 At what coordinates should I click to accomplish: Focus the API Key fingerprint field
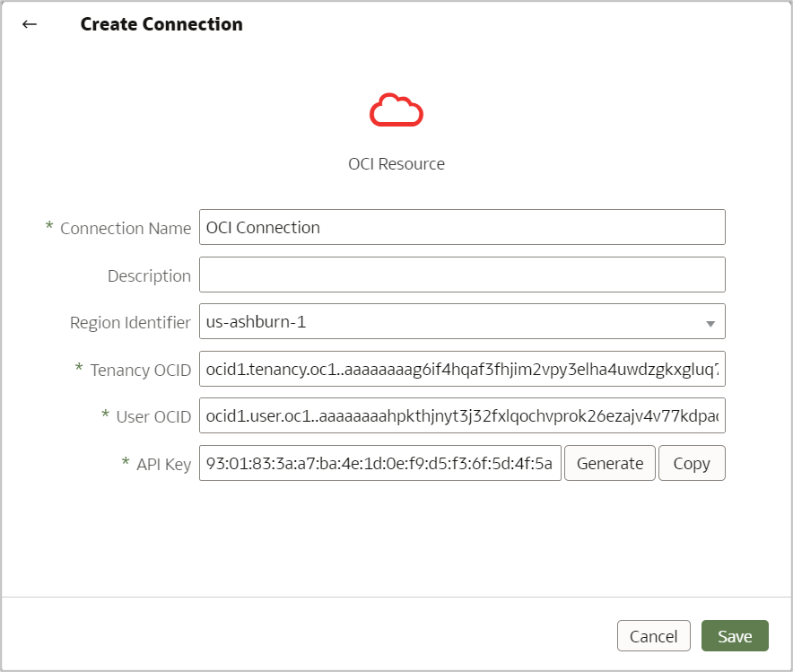pyautogui.click(x=380, y=464)
